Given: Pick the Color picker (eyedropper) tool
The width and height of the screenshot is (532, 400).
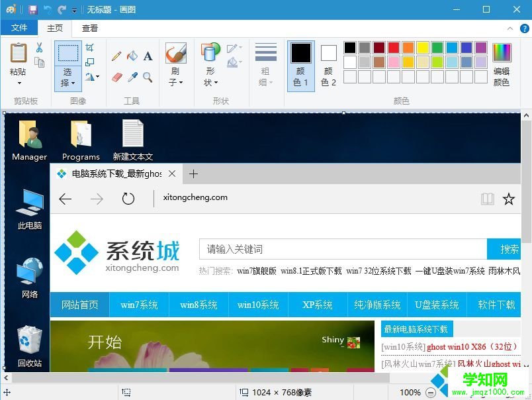Looking at the screenshot, I should [x=132, y=77].
